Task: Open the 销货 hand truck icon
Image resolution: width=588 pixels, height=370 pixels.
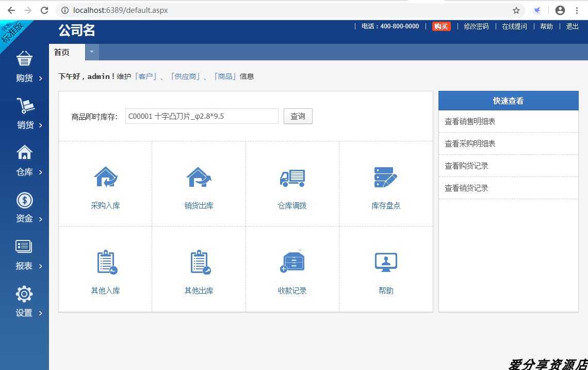Action: pos(25,105)
